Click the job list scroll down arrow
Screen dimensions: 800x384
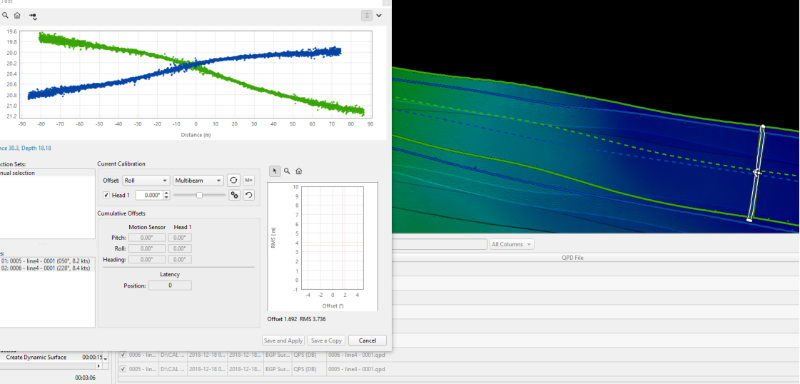pyautogui.click(x=106, y=360)
